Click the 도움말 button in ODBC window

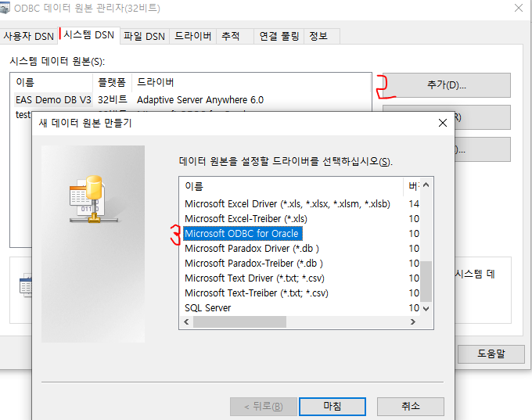click(x=491, y=354)
